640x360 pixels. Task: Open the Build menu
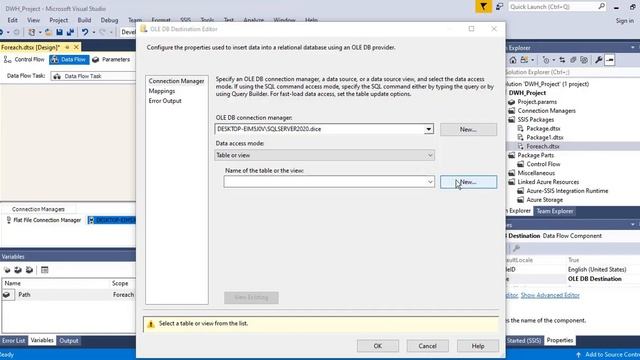84,20
